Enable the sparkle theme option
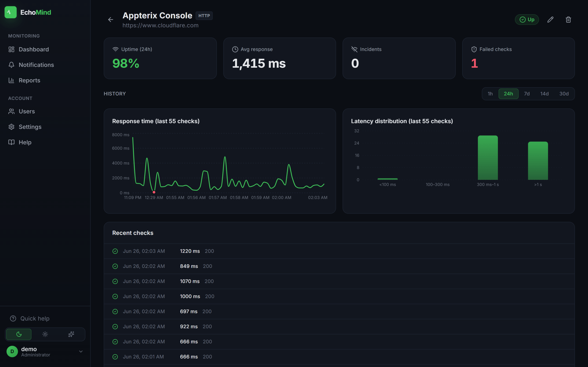Viewport: 588px width, 367px height. tap(71, 334)
